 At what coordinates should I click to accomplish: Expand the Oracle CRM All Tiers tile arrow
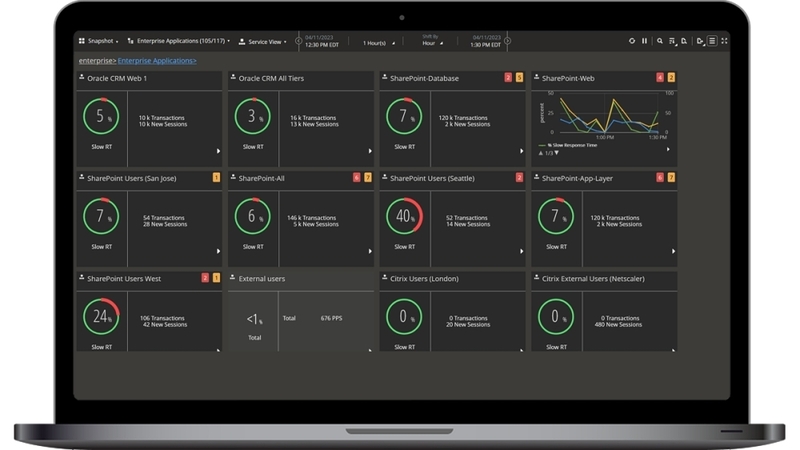coord(369,151)
